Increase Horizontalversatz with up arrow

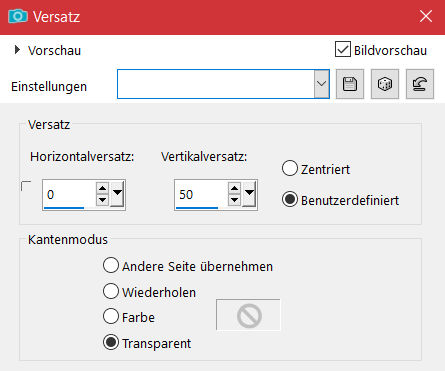[x=102, y=189]
